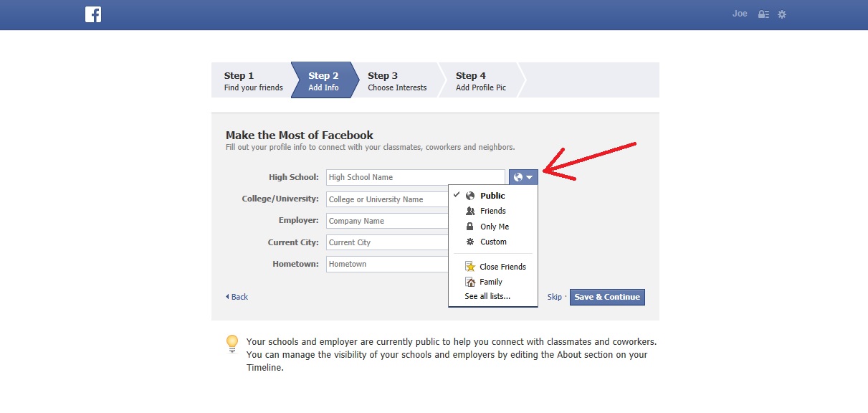The height and width of the screenshot is (413, 868).
Task: Click the Make the Most of Facebook heading
Action: (x=300, y=135)
